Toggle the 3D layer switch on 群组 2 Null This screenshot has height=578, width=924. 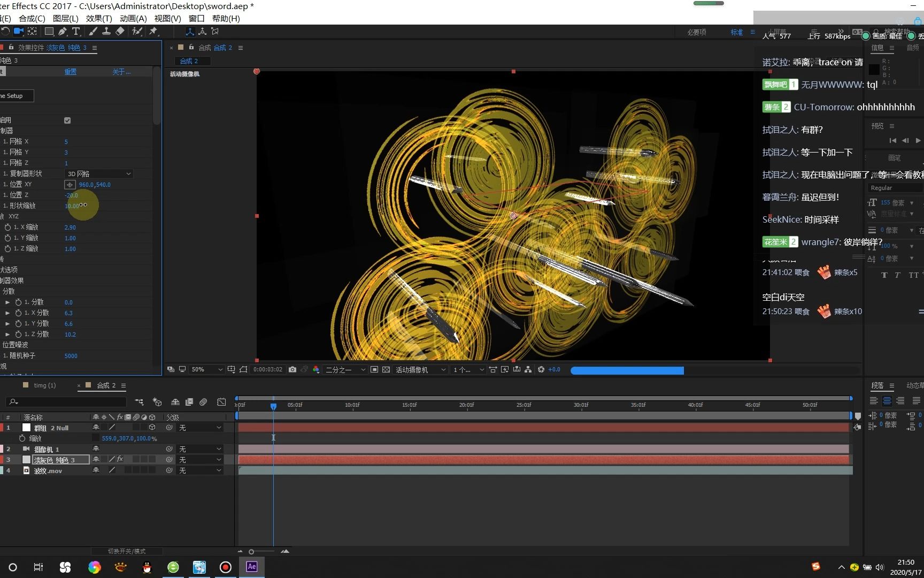[152, 428]
